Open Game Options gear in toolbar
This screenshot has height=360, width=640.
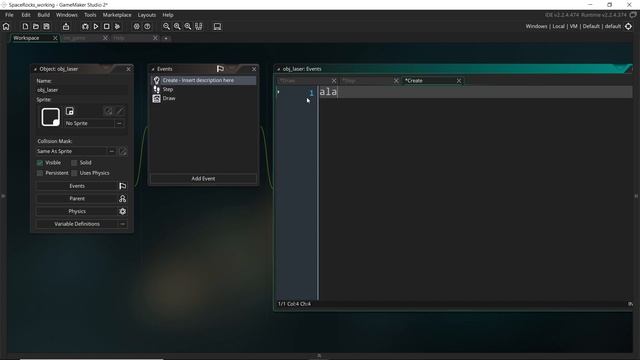[x=136, y=27]
